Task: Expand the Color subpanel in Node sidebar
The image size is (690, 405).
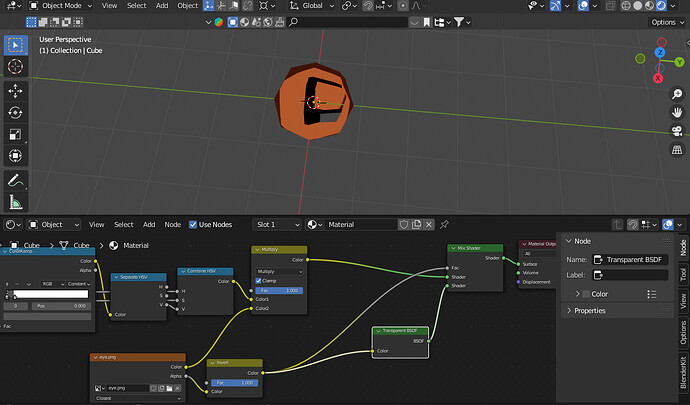Action: 577,294
